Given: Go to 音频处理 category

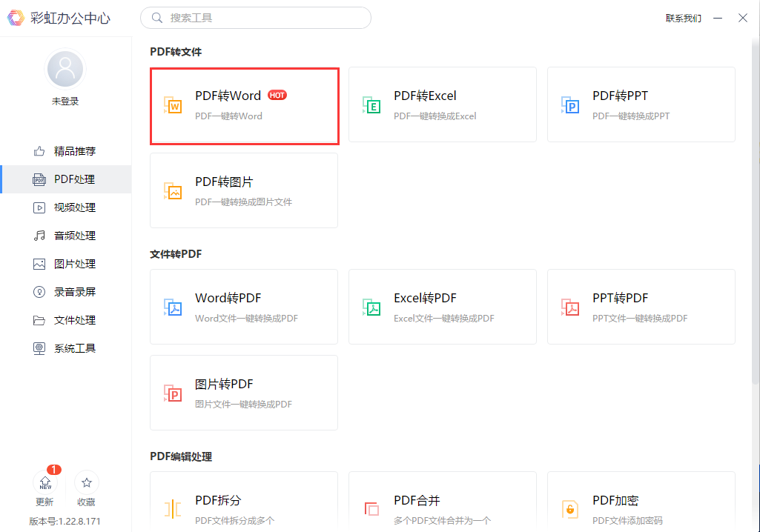Looking at the screenshot, I should tap(66, 236).
